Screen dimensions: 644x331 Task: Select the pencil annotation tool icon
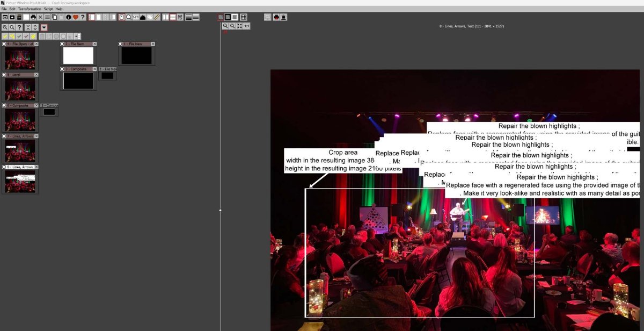157,17
